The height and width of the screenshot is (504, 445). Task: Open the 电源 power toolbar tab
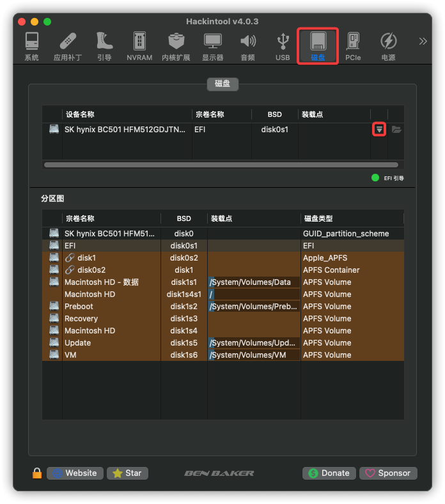(388, 46)
